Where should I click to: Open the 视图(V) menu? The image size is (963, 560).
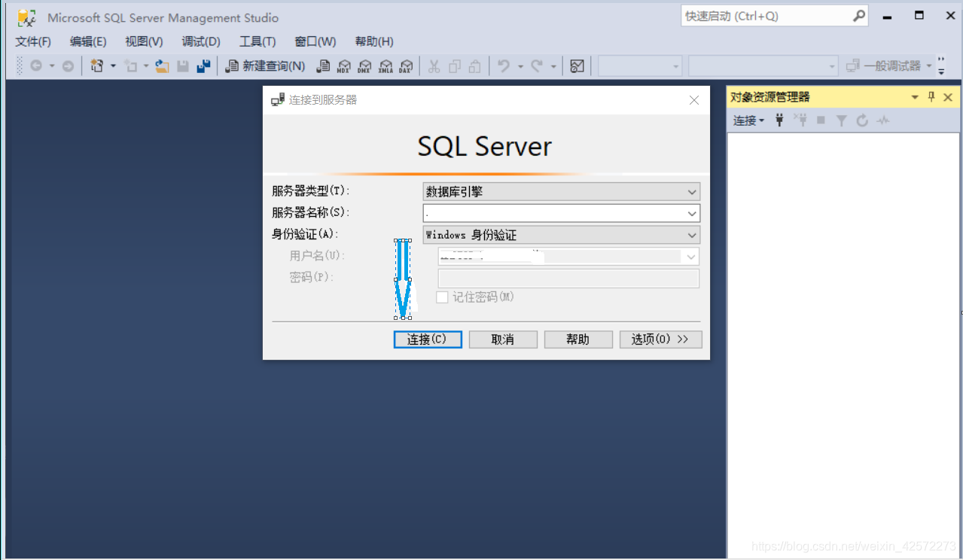tap(144, 41)
